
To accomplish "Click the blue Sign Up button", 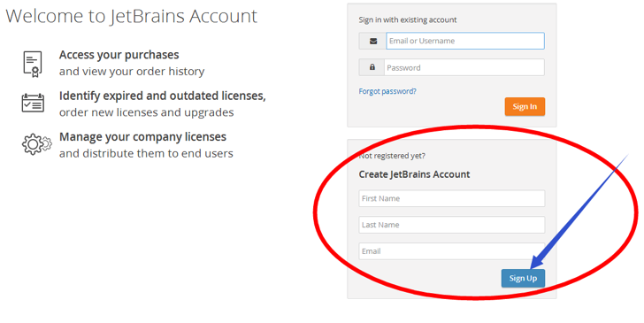I will tap(524, 278).
